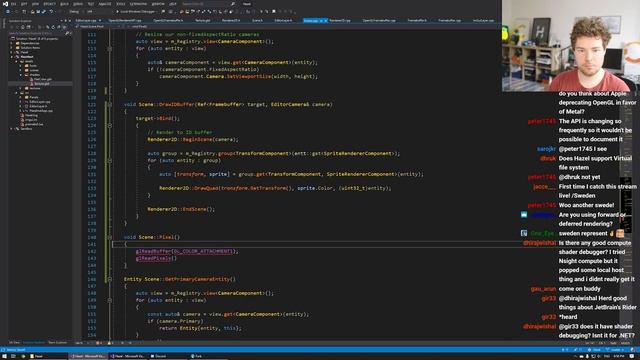Viewport: 640px width, 360px height.
Task: Close the active Scene.cpp tab
Action: 325,20
